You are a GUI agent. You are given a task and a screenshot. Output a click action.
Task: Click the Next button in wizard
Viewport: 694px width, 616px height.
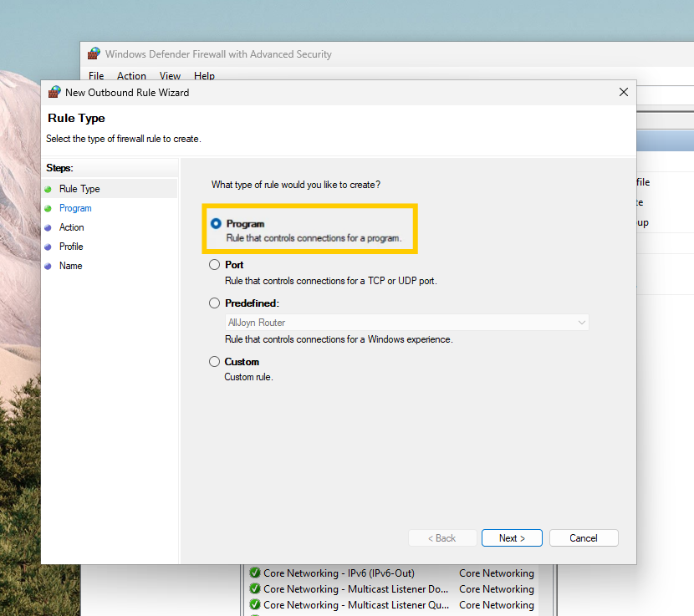512,538
